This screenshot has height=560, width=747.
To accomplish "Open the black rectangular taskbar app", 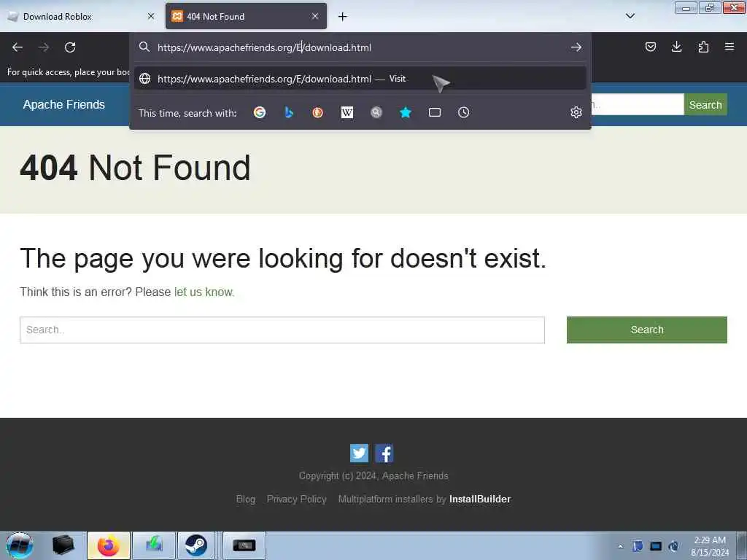I will pyautogui.click(x=244, y=545).
